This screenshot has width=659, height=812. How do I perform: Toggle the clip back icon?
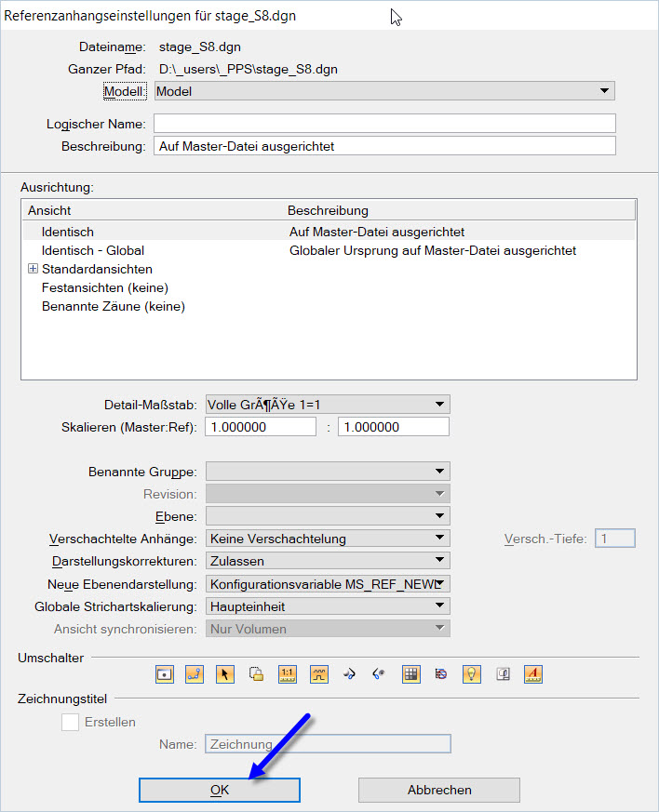click(349, 674)
